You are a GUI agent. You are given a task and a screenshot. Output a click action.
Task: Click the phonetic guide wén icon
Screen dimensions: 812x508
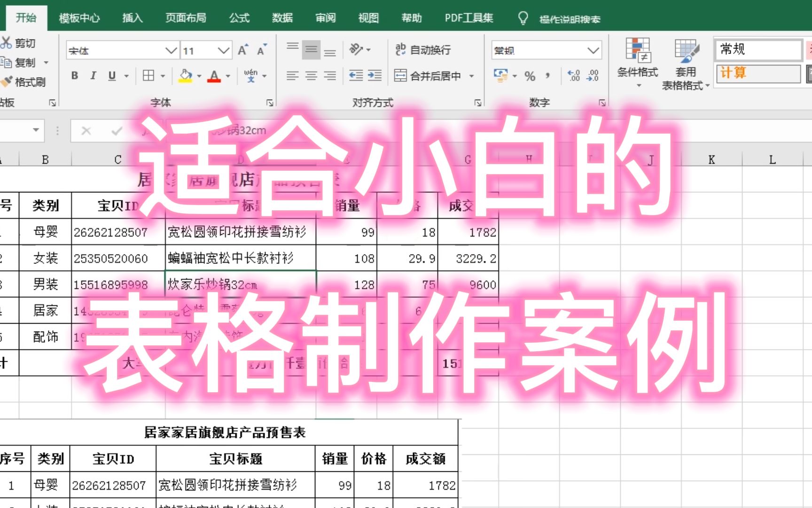point(250,75)
